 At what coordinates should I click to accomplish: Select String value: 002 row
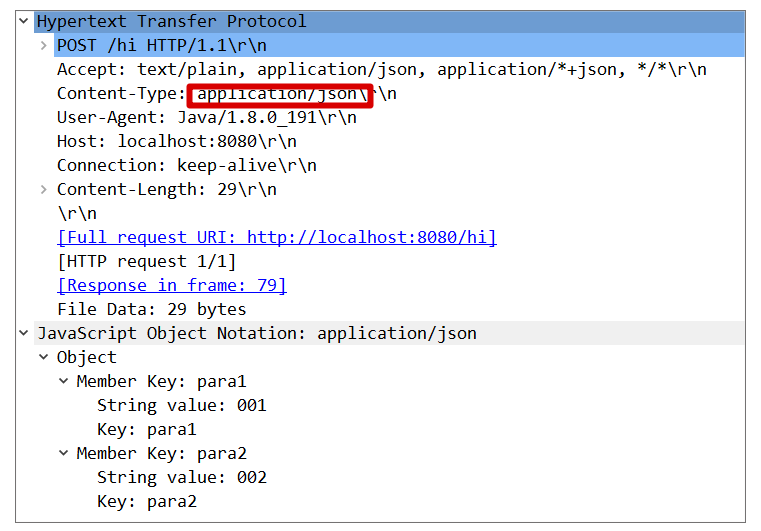[x=181, y=477]
